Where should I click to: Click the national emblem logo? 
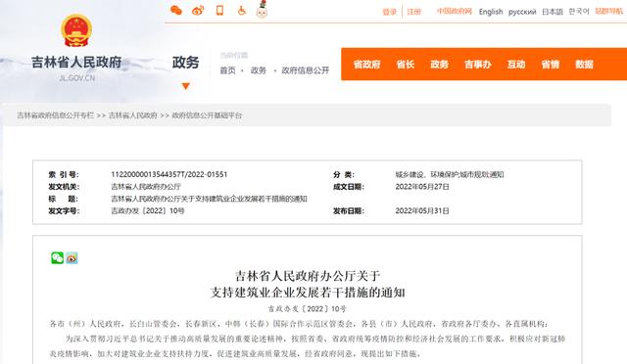coord(76,30)
